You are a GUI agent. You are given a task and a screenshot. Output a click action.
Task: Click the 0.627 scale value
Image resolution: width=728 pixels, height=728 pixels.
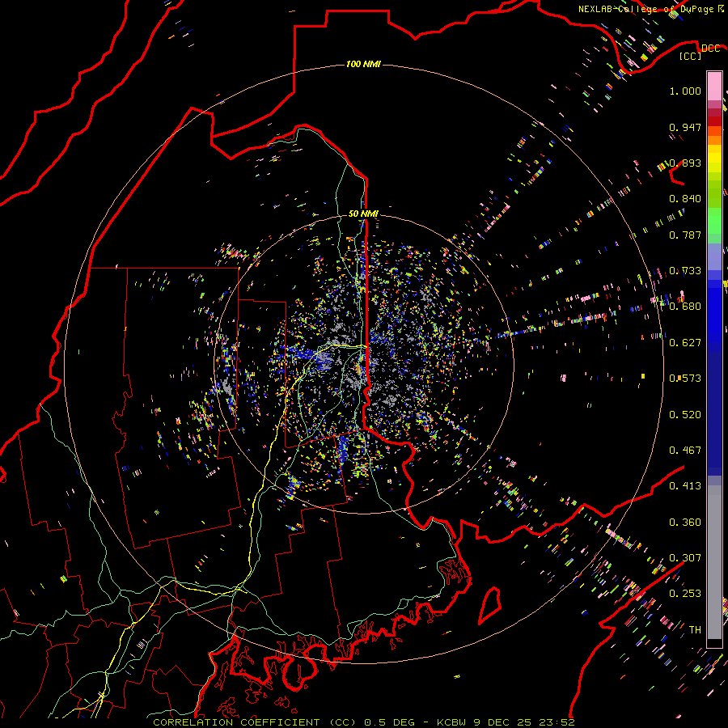pyautogui.click(x=685, y=343)
